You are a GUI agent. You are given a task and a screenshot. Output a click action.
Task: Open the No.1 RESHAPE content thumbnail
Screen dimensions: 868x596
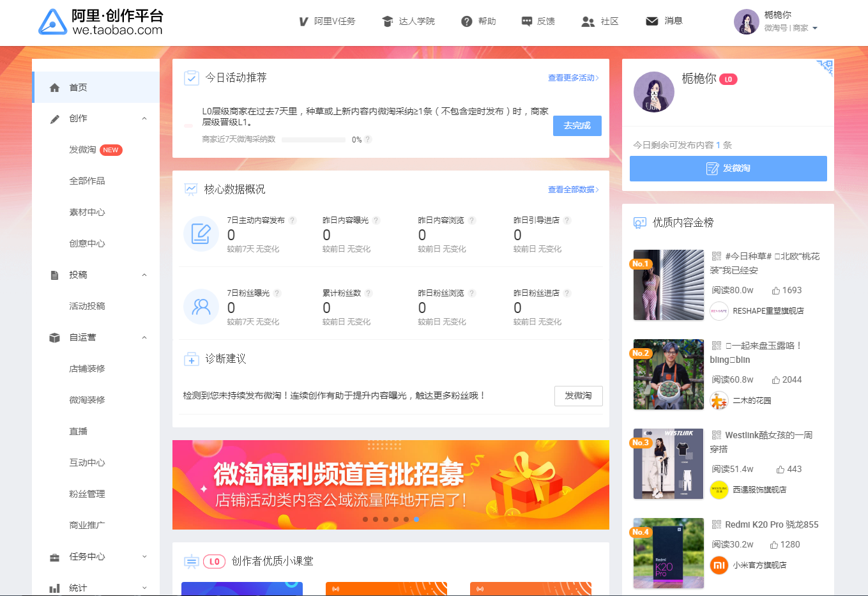[x=668, y=285]
